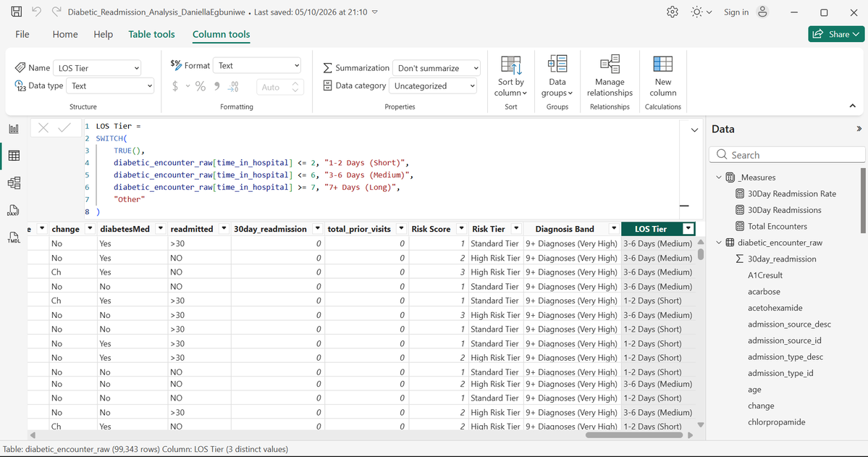Click the currency format dollar icon

(175, 86)
